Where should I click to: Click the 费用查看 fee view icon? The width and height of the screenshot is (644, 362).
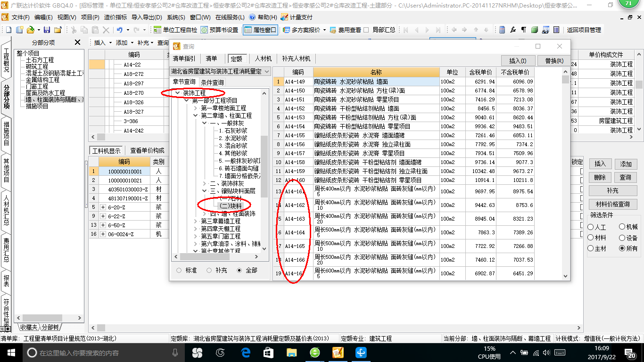pos(333,30)
